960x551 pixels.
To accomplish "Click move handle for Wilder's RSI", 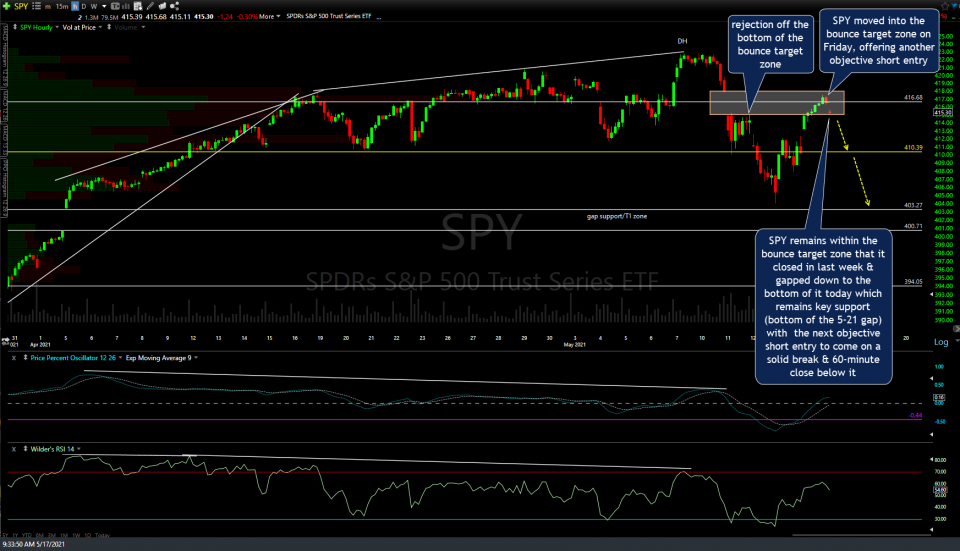I will pos(25,449).
